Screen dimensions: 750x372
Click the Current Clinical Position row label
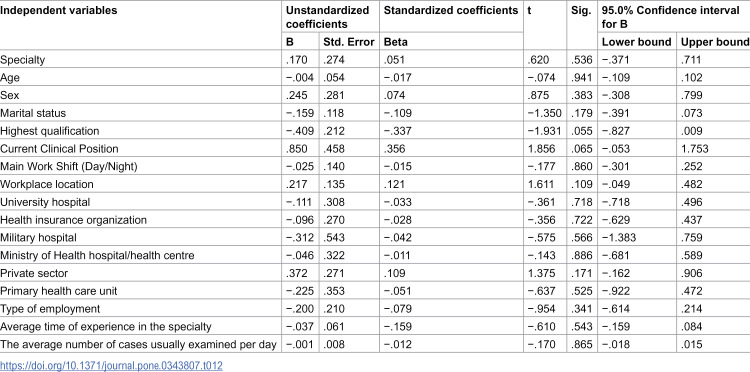point(59,149)
